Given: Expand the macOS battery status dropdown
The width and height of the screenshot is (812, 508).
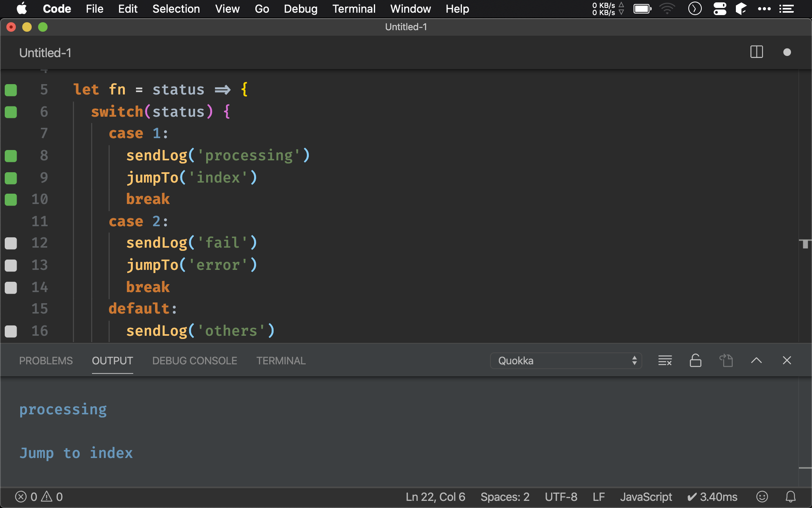Looking at the screenshot, I should coord(642,8).
